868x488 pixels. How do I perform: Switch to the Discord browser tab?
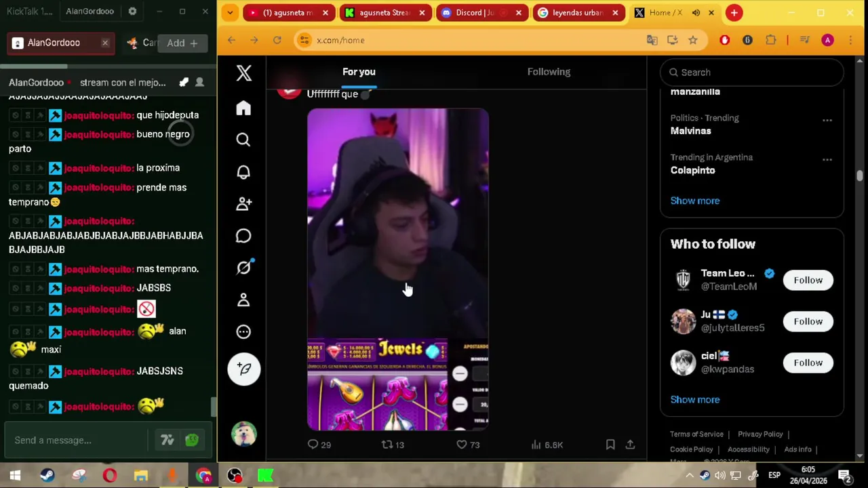(481, 13)
